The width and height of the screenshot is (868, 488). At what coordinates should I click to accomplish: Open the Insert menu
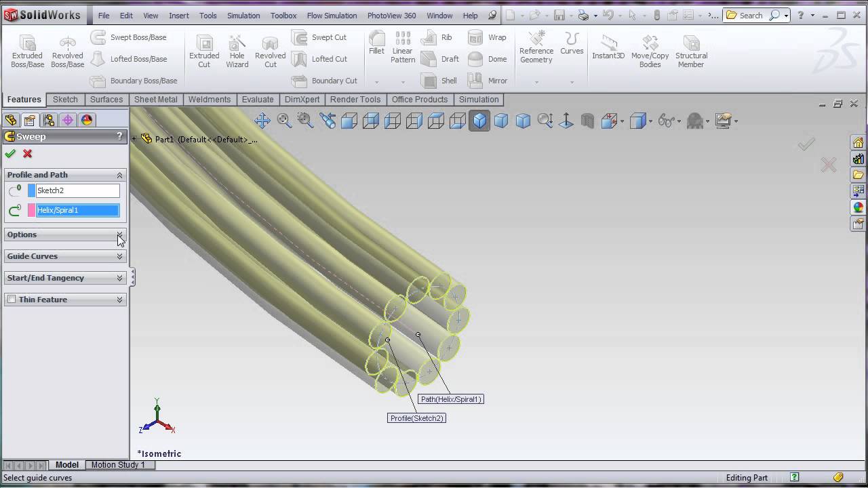179,16
